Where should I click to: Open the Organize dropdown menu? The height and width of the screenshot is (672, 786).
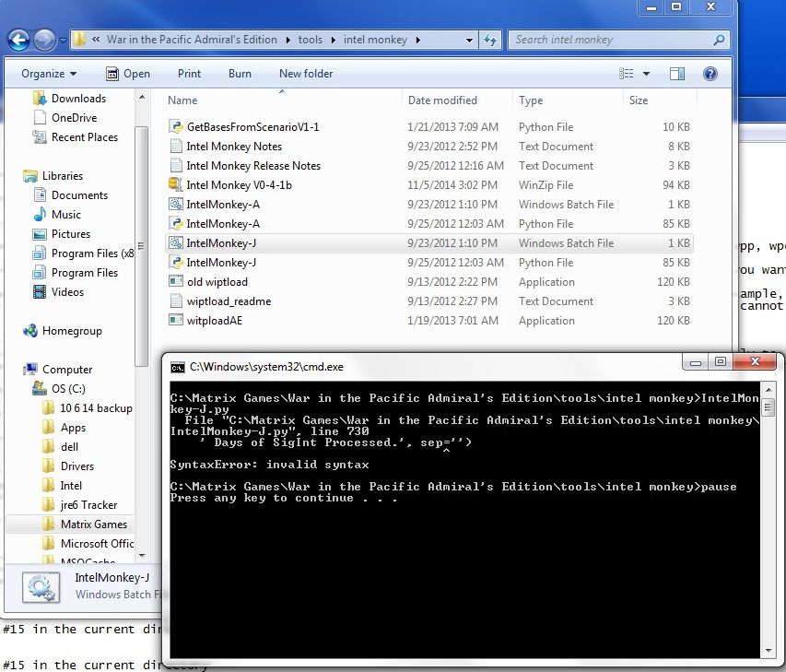tap(49, 74)
